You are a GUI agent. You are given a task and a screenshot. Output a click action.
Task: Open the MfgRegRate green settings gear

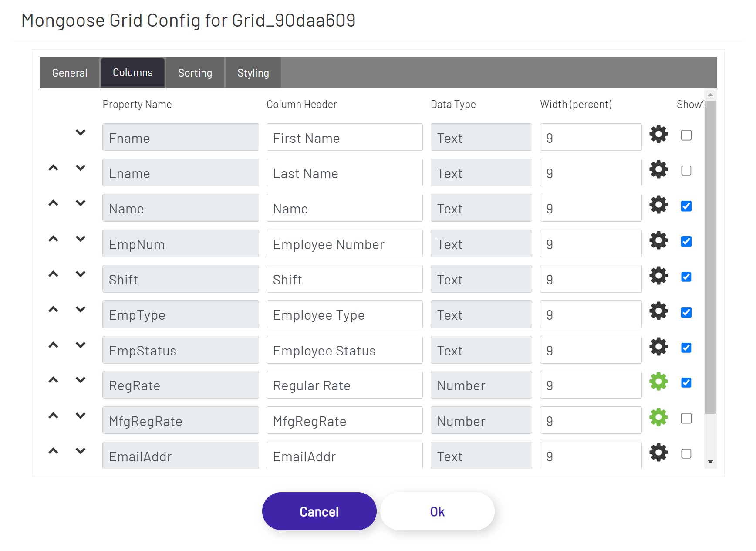coord(658,417)
